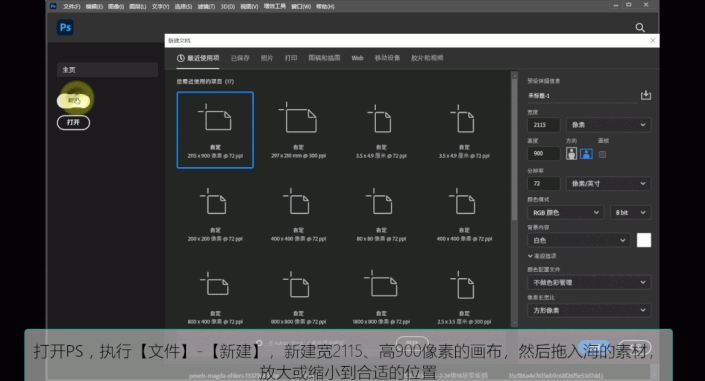Screen dimensions: 705x381
Task: Open the 编辑(E) menu
Action: 94,7
